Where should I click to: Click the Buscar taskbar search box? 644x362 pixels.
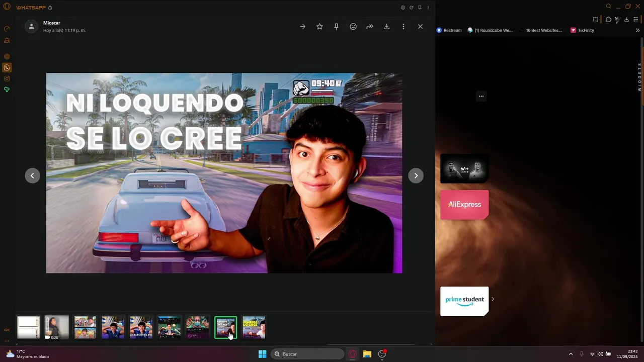(307, 354)
